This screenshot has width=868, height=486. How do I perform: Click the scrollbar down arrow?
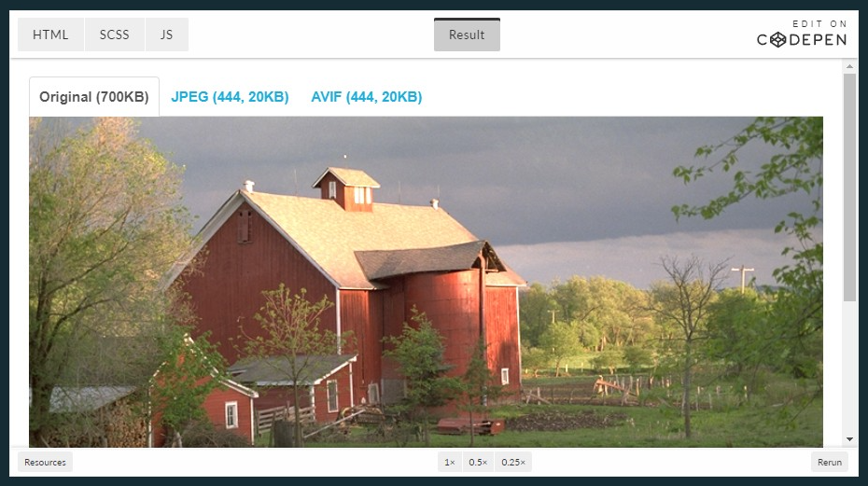pyautogui.click(x=849, y=439)
